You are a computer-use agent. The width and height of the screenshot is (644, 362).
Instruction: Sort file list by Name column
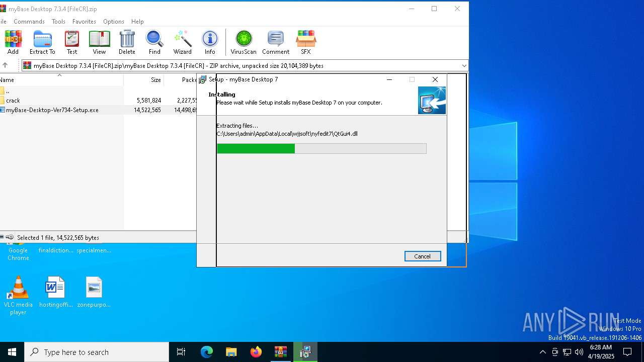[x=61, y=80]
